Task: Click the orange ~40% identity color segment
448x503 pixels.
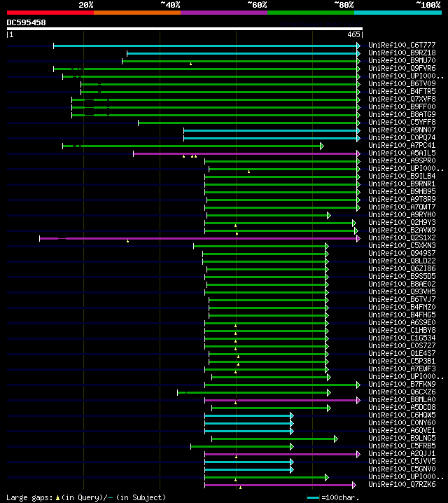Action: click(137, 13)
